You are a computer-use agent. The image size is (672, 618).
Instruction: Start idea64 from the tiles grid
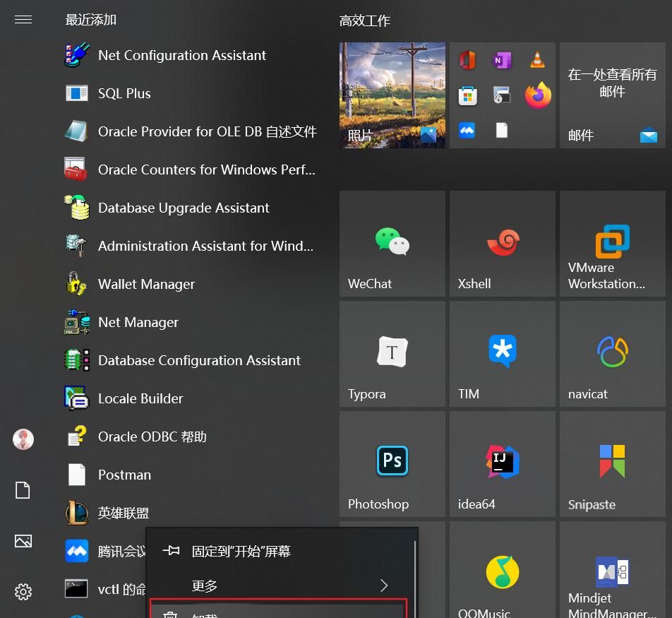(x=502, y=464)
